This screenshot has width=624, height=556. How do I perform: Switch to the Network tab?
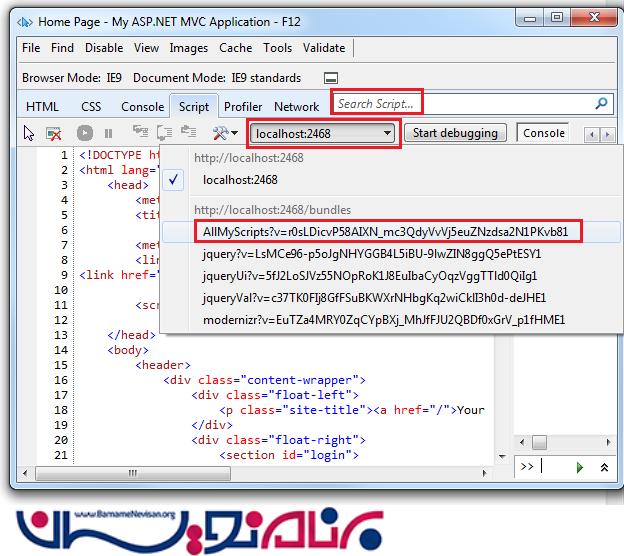pyautogui.click(x=297, y=107)
